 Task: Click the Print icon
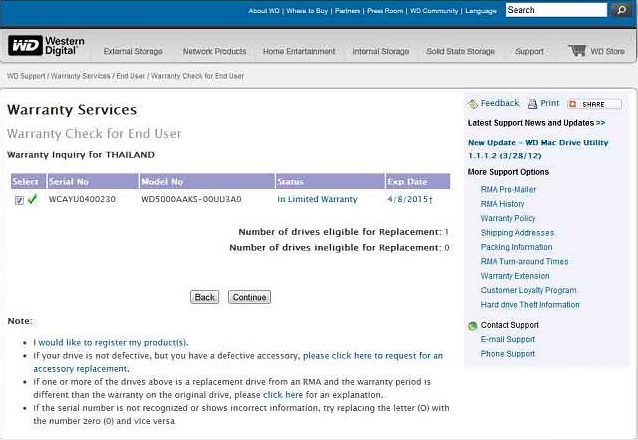[x=533, y=104]
